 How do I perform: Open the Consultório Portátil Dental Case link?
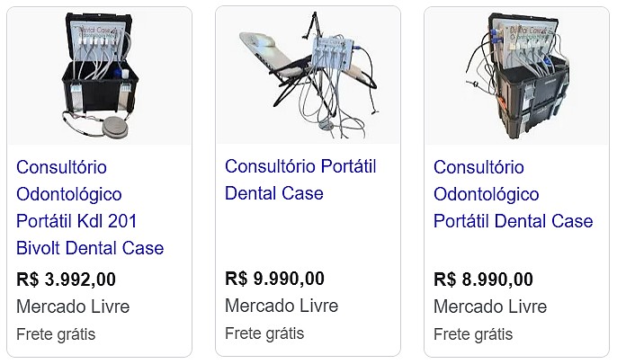coord(300,180)
